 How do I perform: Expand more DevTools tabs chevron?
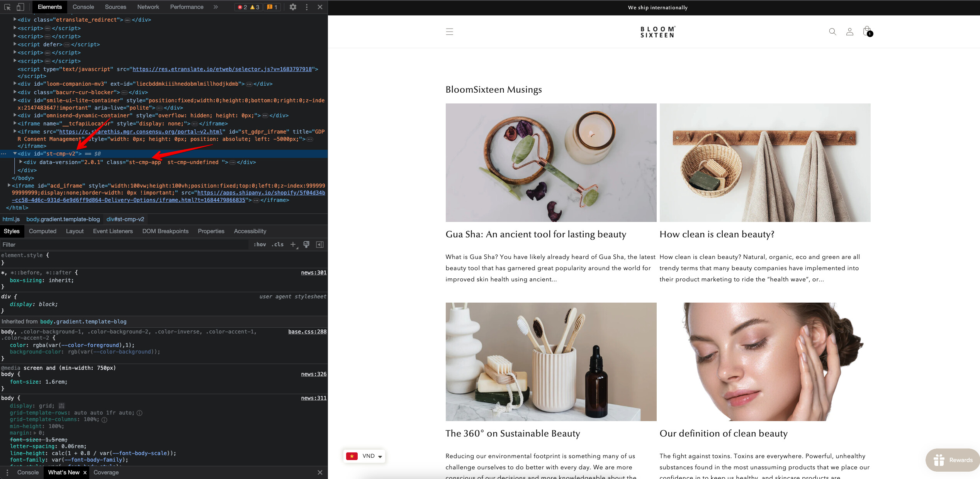click(216, 7)
